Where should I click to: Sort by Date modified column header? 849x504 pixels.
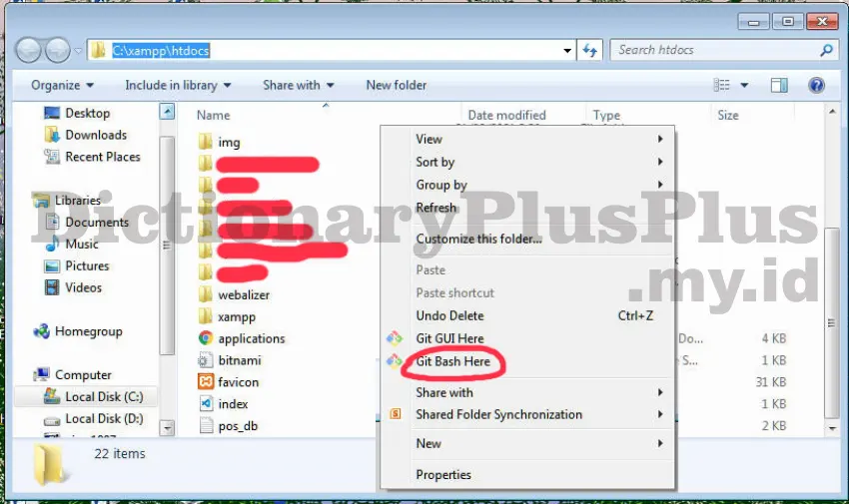click(x=506, y=115)
